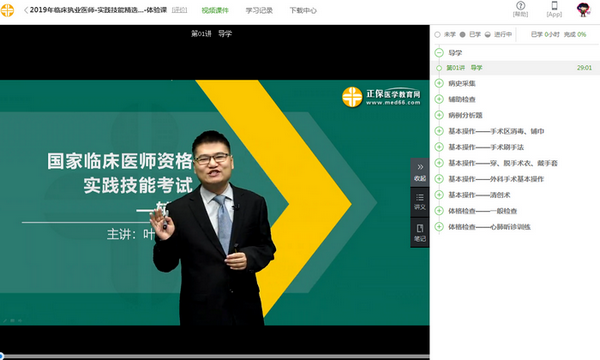This screenshot has width=600, height=360.
Task: Open the 讲义 handout panel icon
Action: tap(420, 202)
